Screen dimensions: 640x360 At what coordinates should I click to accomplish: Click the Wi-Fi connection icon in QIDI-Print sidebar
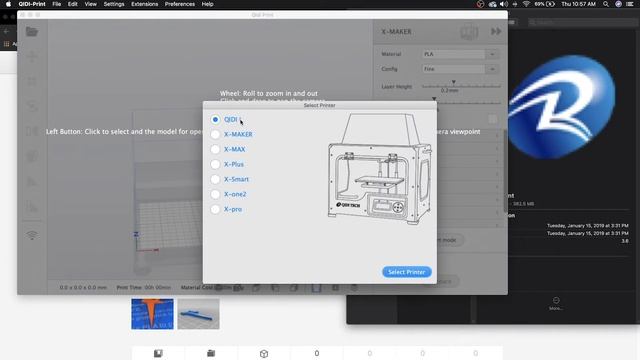click(32, 235)
